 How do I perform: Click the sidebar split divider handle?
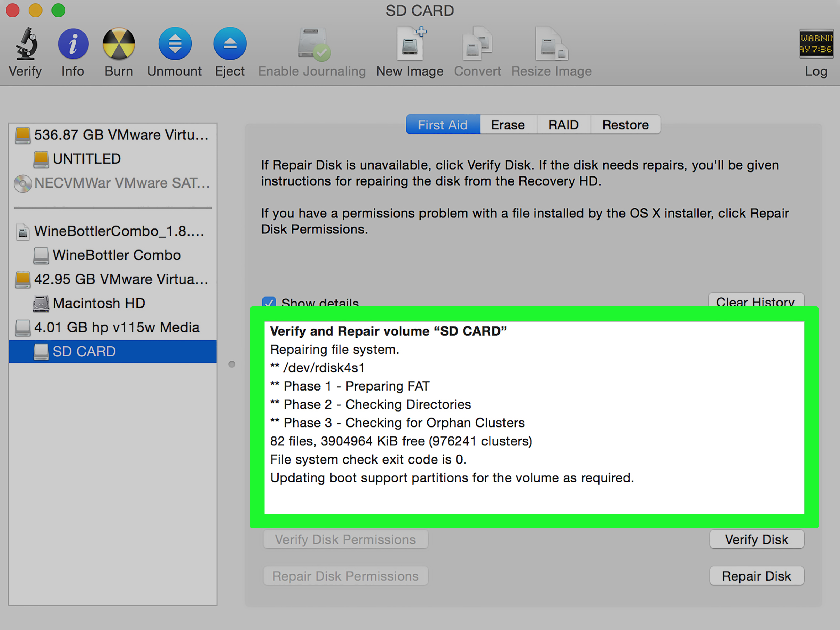(232, 365)
